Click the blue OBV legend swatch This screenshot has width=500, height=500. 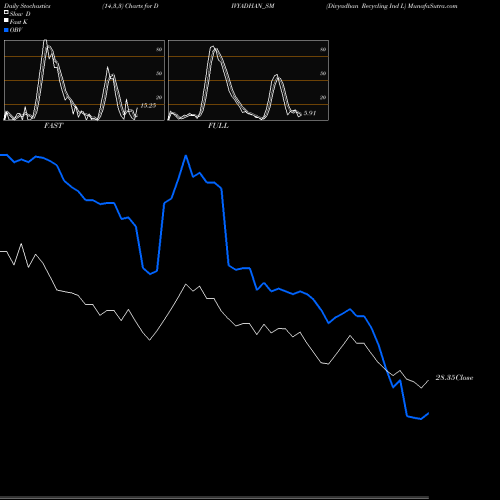(6, 30)
